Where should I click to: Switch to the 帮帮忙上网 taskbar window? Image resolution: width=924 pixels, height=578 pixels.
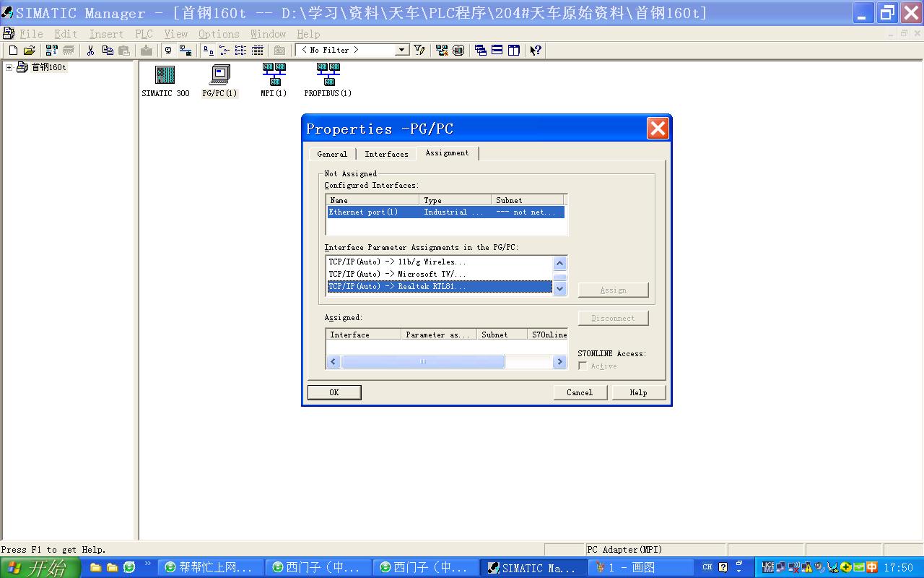tap(212, 568)
